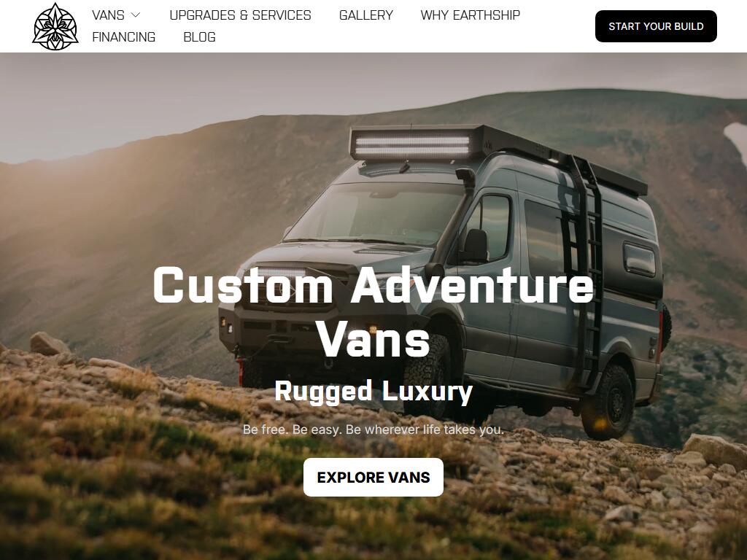Click the Custom Adventure Vans headline

[x=373, y=311]
